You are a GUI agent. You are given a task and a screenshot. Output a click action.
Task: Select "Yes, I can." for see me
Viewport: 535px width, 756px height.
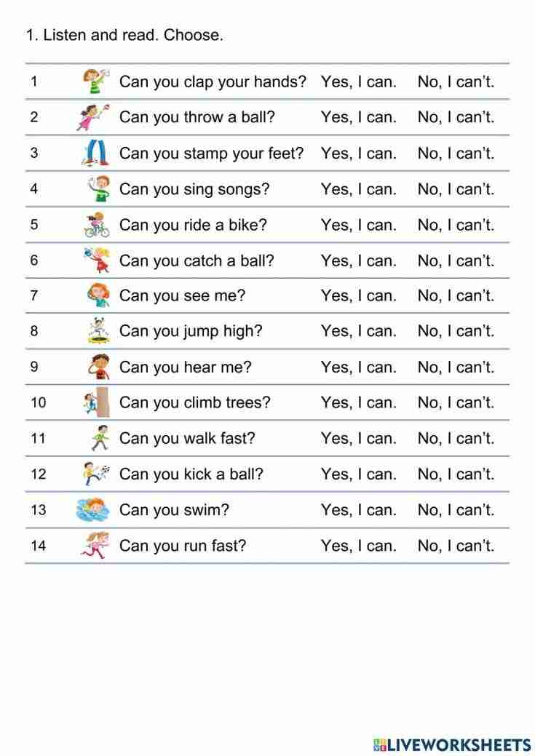[x=359, y=295]
